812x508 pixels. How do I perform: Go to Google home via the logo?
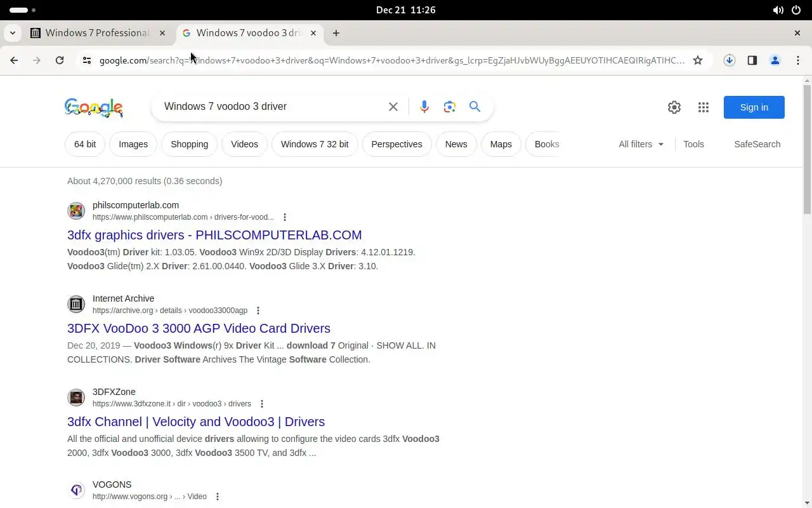pyautogui.click(x=93, y=108)
